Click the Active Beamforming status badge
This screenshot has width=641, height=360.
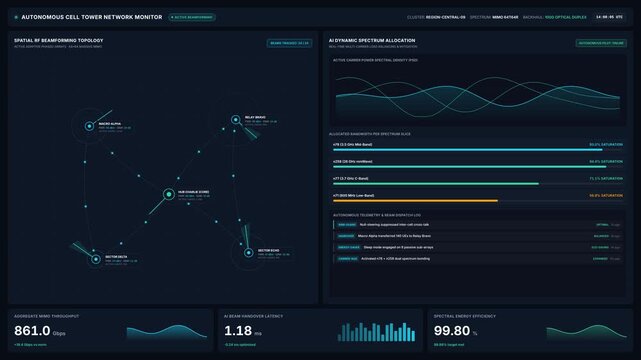tap(192, 17)
